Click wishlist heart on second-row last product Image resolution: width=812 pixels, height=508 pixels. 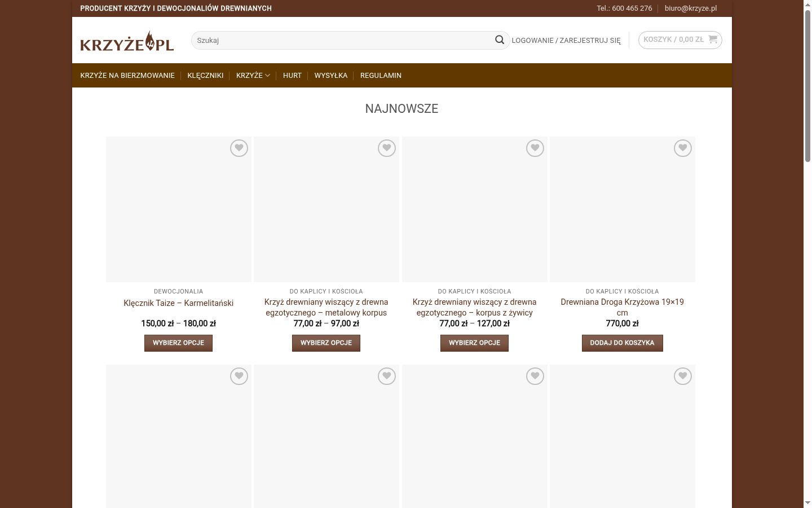click(x=683, y=376)
